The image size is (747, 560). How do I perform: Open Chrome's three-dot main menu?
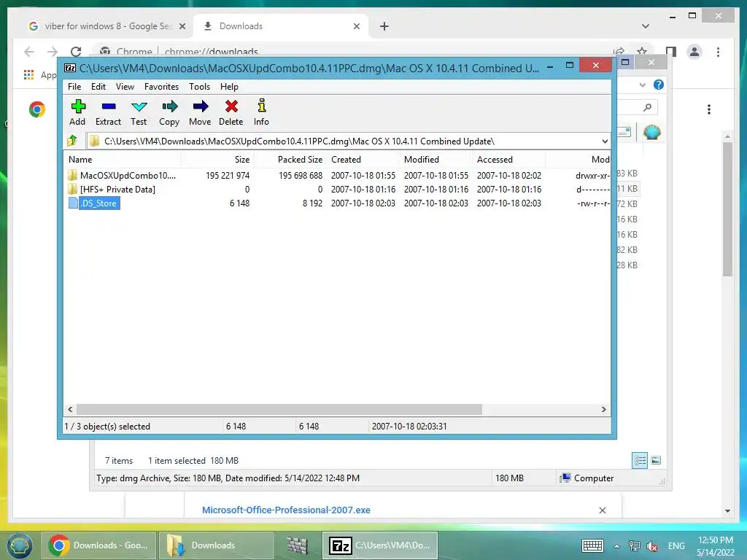pos(718,52)
